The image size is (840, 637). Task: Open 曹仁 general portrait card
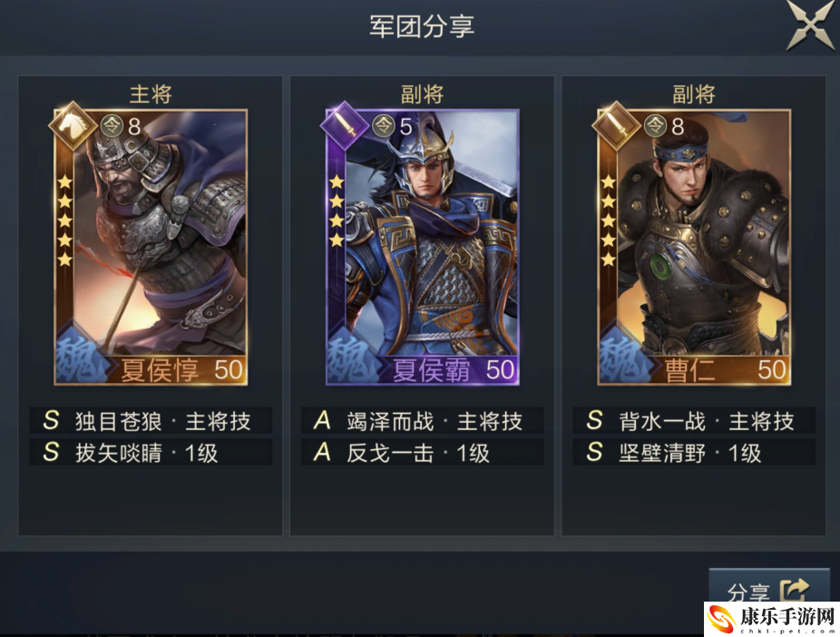click(694, 247)
